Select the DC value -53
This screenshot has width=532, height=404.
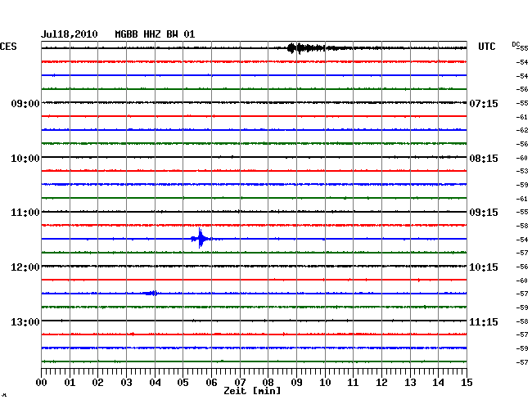522,171
